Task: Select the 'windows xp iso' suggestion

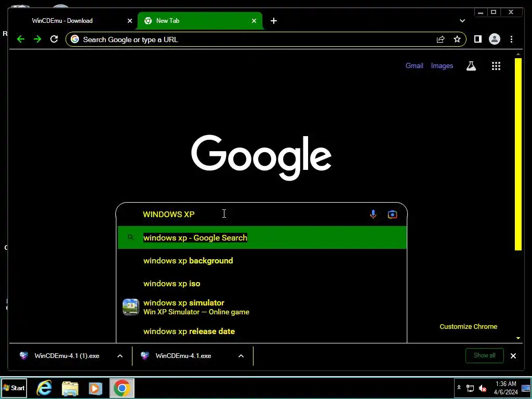Action: 262,283
